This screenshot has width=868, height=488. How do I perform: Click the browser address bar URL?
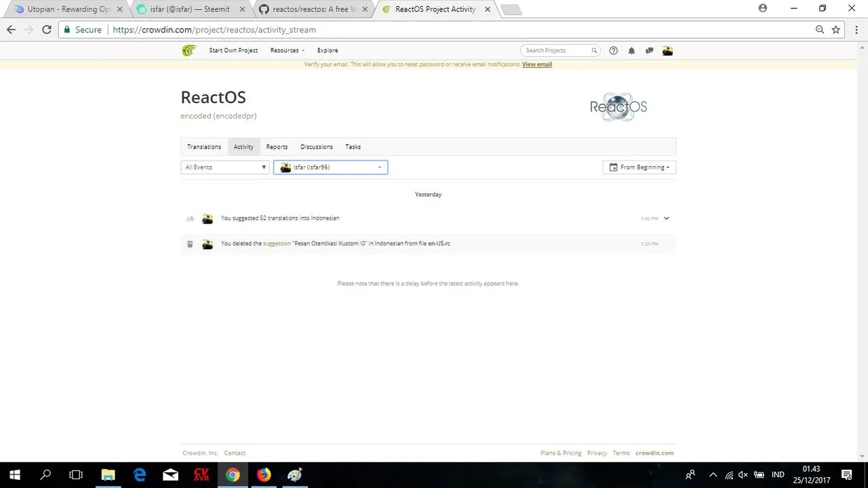(x=214, y=30)
